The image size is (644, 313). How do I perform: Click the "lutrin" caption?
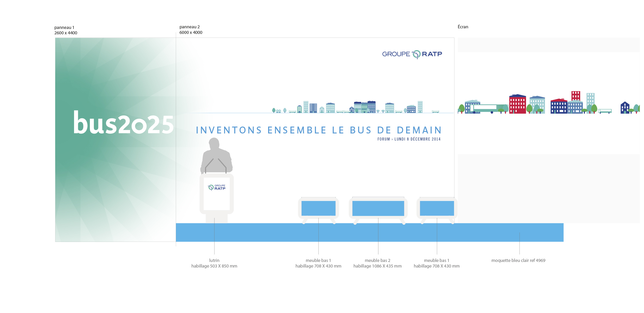tap(214, 260)
